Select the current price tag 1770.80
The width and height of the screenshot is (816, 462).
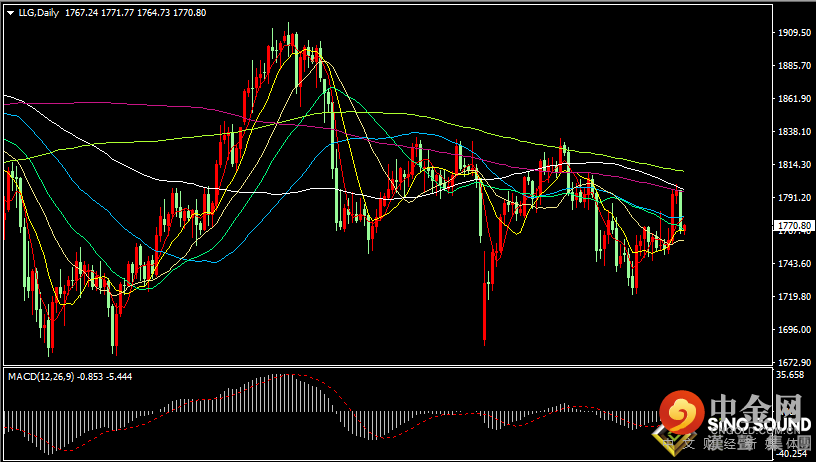tap(795, 227)
